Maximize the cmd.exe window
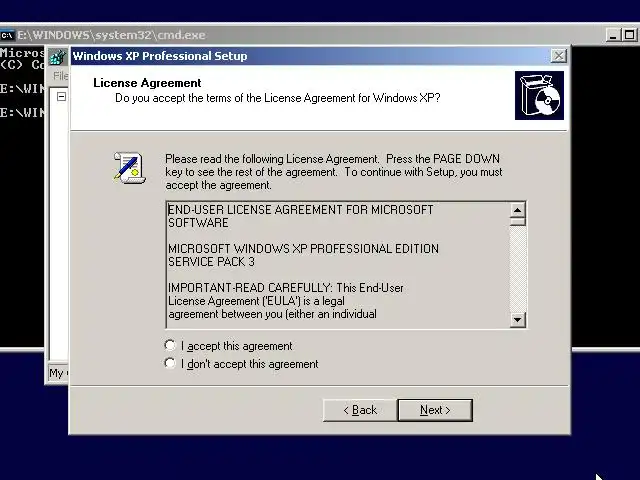640x480 pixels. pyautogui.click(x=629, y=35)
